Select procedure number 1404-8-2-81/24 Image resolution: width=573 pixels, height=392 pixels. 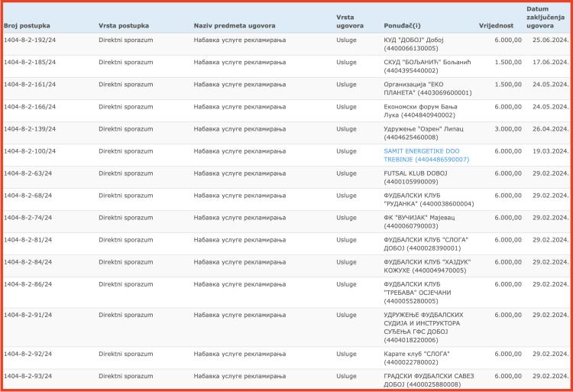coord(28,240)
